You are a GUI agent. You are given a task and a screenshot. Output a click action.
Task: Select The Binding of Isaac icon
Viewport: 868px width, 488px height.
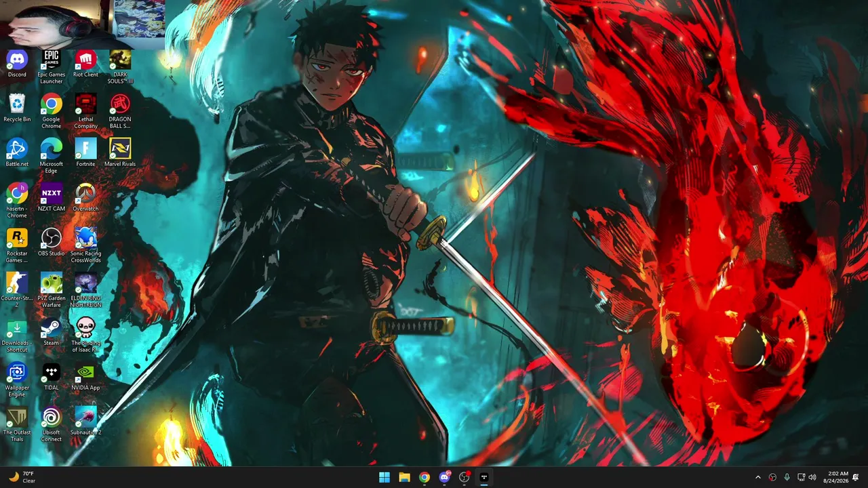(x=85, y=335)
